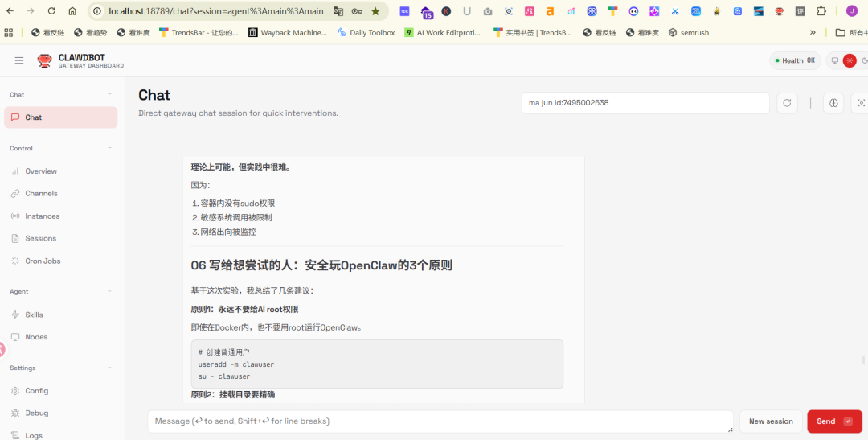This screenshot has width=868, height=440.
Task: Open the extension with badge 15
Action: (426, 12)
